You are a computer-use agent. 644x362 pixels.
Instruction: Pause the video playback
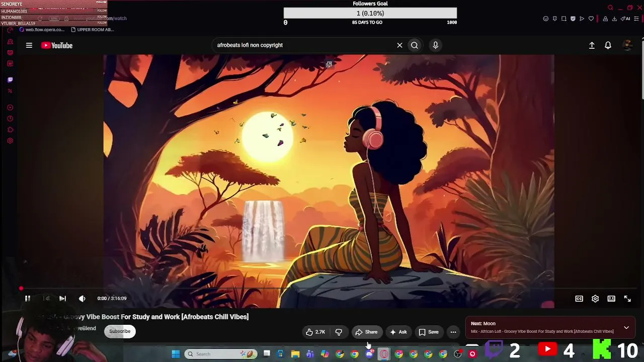pyautogui.click(x=28, y=299)
